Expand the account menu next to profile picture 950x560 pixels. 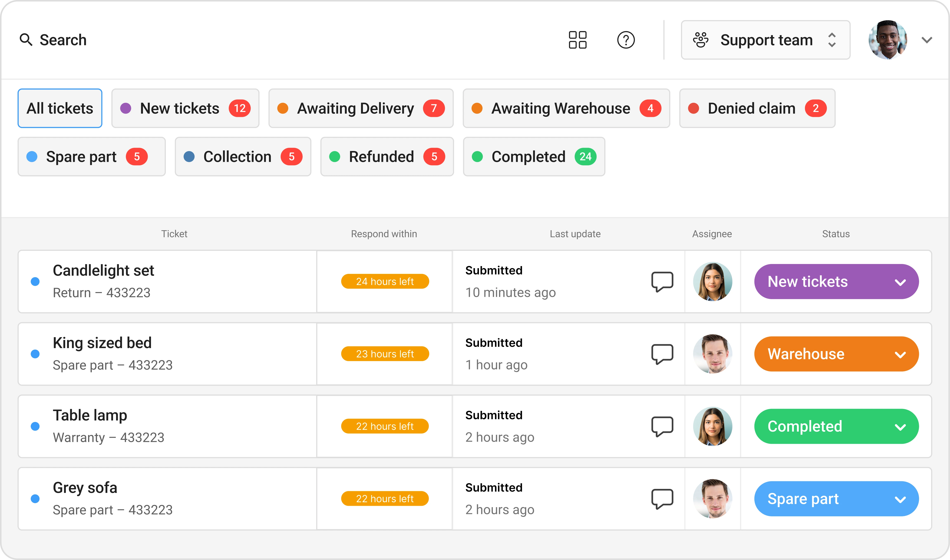tap(927, 40)
